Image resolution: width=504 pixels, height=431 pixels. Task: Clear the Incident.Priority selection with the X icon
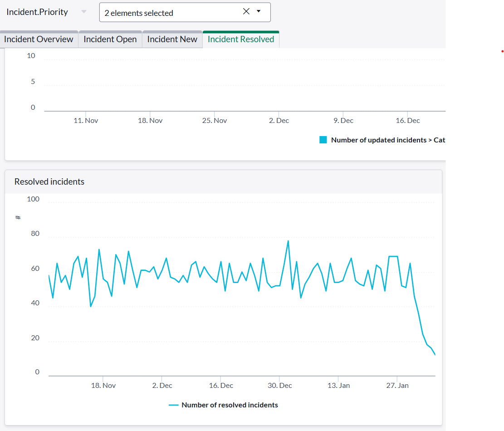246,12
